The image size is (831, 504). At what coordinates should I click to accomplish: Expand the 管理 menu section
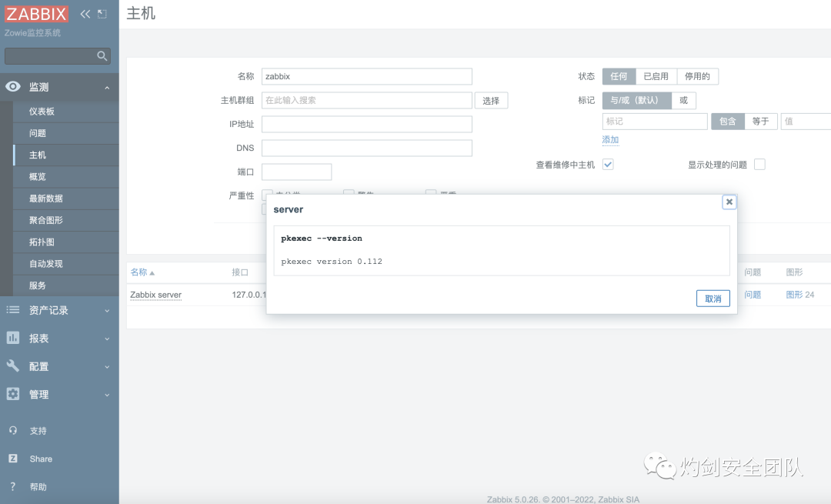click(x=107, y=395)
